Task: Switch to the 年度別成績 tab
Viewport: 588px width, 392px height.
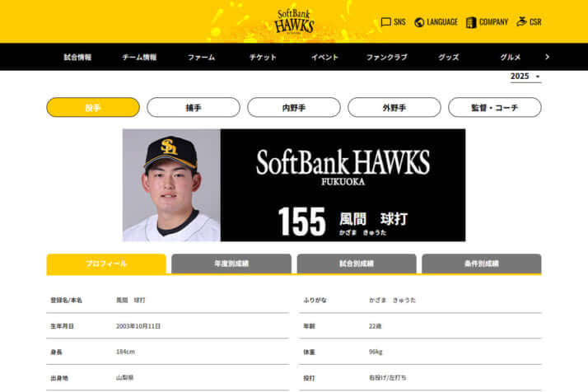Action: click(x=231, y=264)
